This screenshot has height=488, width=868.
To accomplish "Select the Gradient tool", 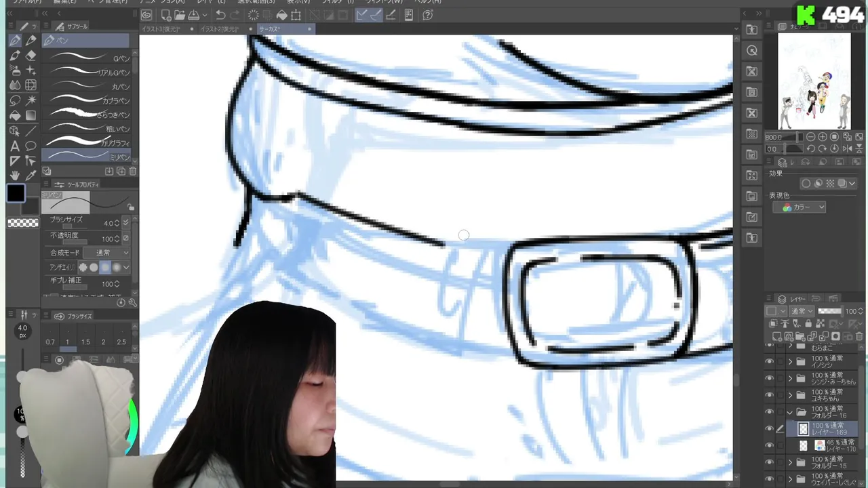I will [31, 115].
